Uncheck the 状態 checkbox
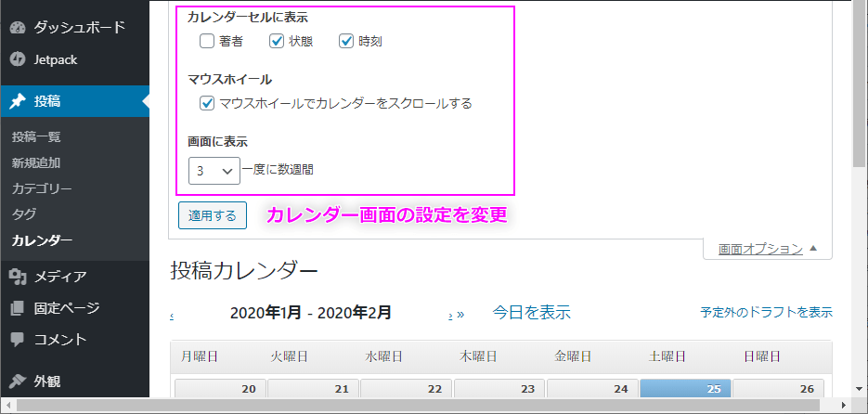 pyautogui.click(x=277, y=41)
